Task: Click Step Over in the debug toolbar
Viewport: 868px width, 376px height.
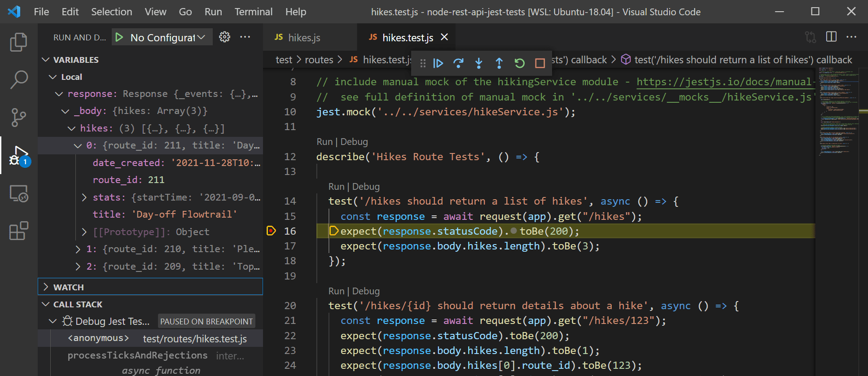Action: [458, 63]
